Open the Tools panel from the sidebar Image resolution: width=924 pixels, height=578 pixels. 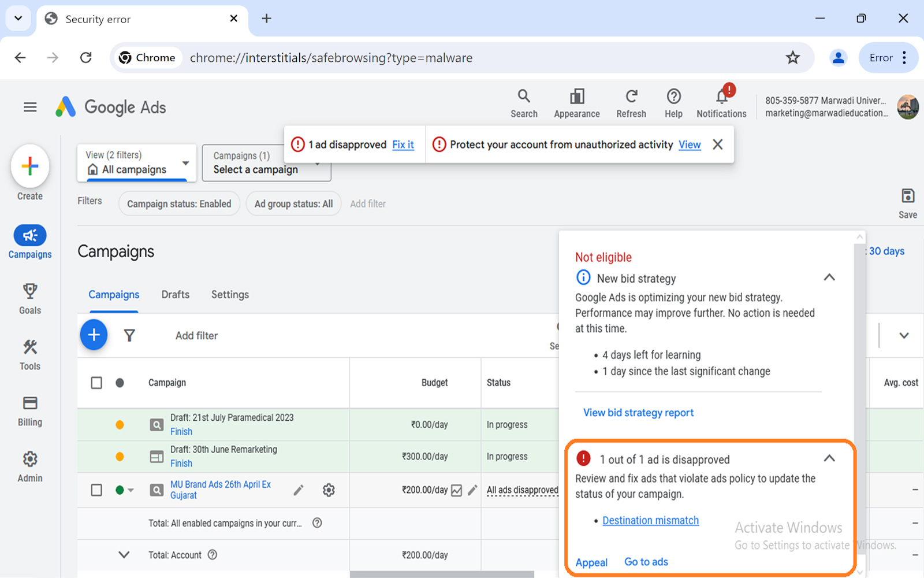click(29, 354)
